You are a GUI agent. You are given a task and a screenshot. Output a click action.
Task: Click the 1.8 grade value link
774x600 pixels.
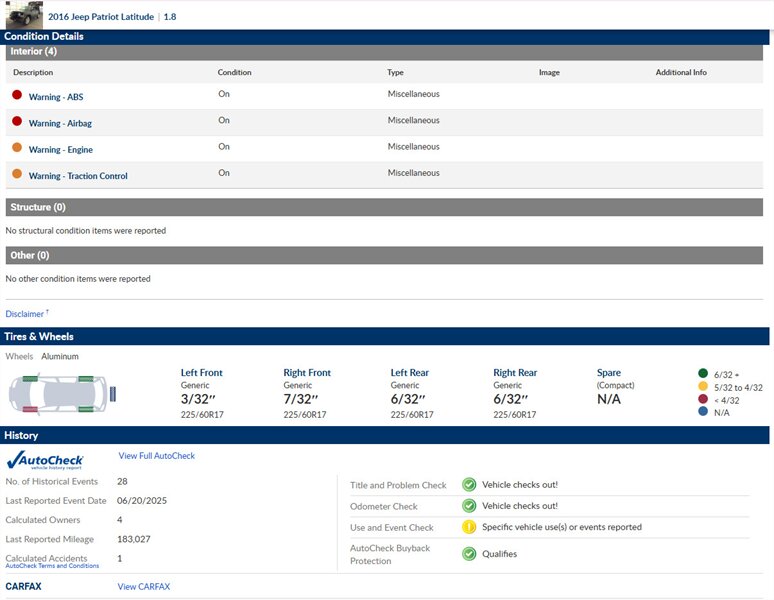point(170,17)
